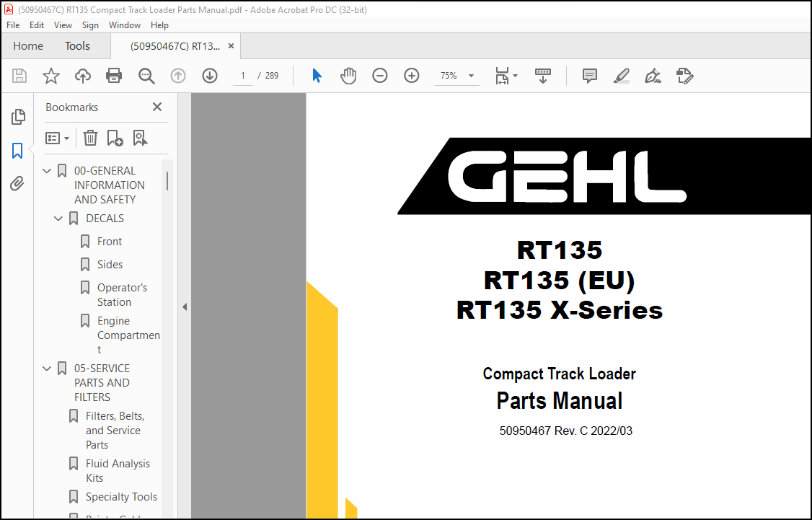Image resolution: width=812 pixels, height=520 pixels.
Task: Open Find text magnifier icon
Action: click(x=146, y=76)
